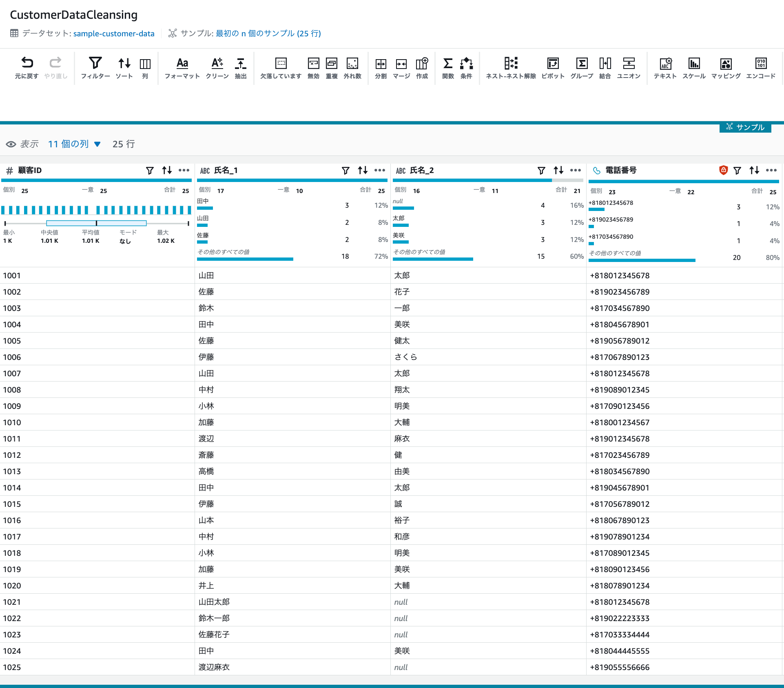The height and width of the screenshot is (688, 784).
Task: Open the Invalid (無効) values tool
Action: tap(313, 67)
